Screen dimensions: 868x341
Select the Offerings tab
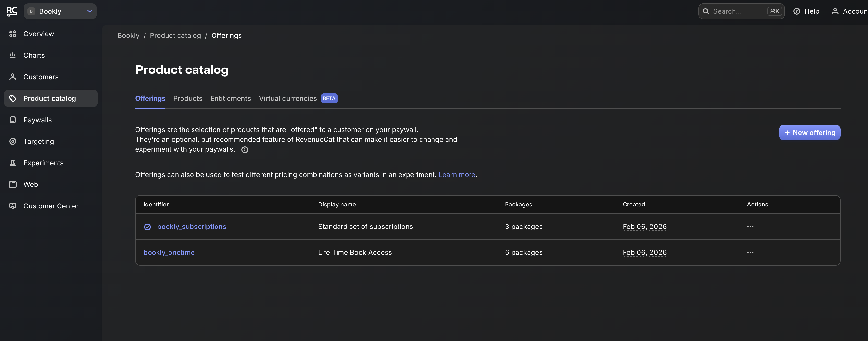pyautogui.click(x=150, y=98)
